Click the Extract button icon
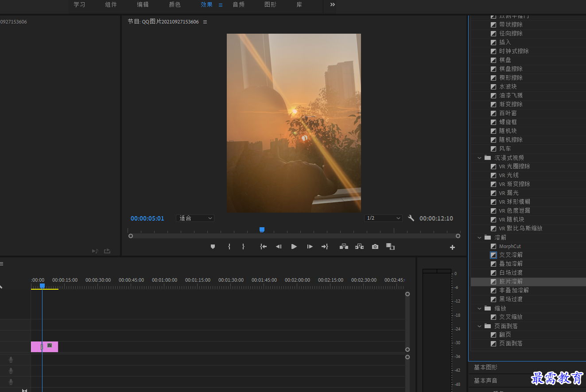Viewport: 586px width, 392px height. 359,247
